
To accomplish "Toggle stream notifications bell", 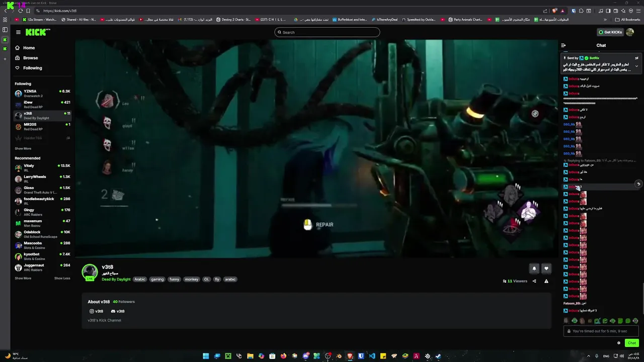I will (x=534, y=268).
